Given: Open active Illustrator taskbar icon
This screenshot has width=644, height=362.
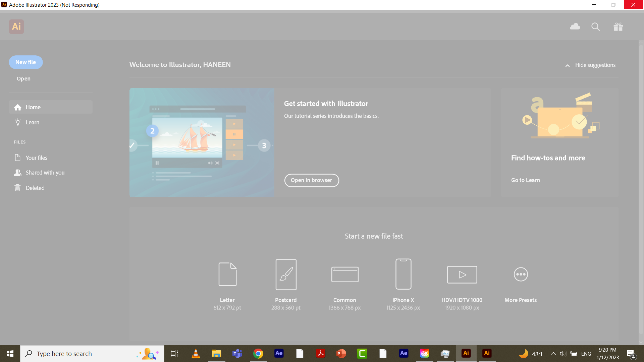Looking at the screenshot, I should pyautogui.click(x=466, y=354).
